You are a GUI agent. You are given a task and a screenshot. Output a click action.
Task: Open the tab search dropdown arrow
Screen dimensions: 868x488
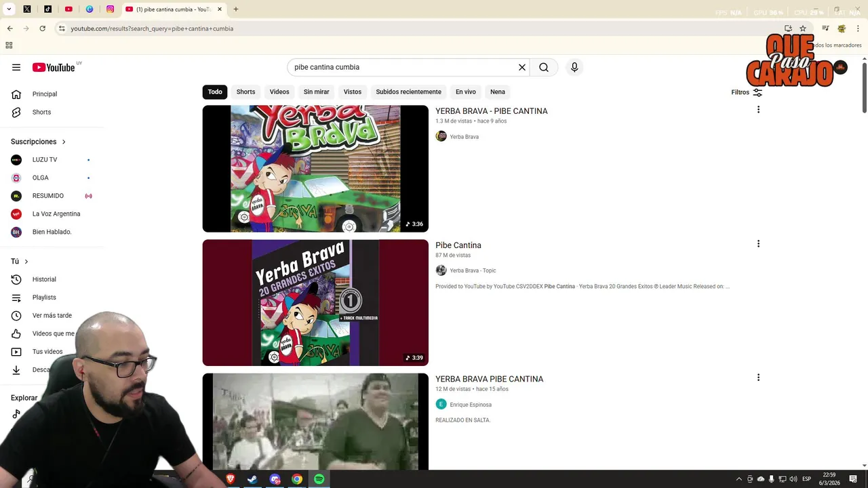9,9
